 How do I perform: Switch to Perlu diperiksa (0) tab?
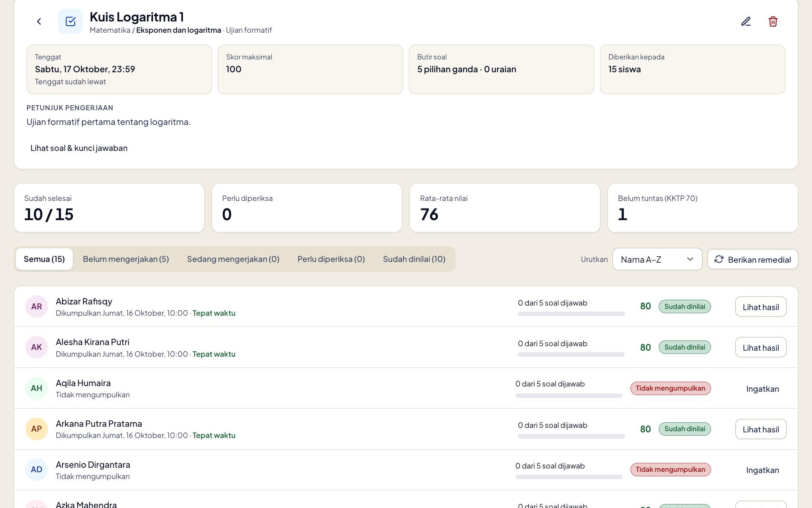[331, 259]
